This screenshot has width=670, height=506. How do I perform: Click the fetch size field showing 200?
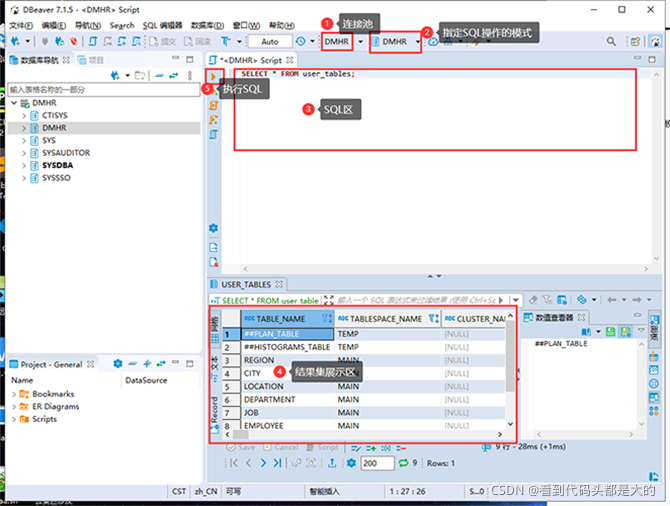click(x=377, y=463)
